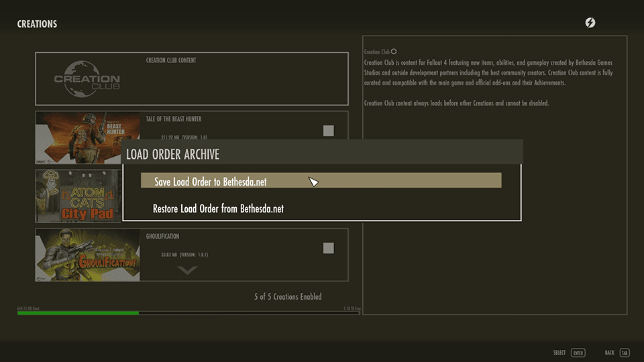Choose Restore Load Order from Bethesda.net
Image resolution: width=644 pixels, height=362 pixels.
point(218,208)
